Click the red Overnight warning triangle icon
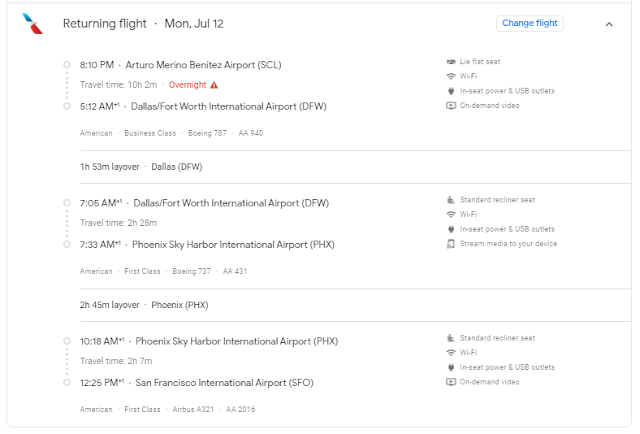640x434 pixels. (x=214, y=85)
